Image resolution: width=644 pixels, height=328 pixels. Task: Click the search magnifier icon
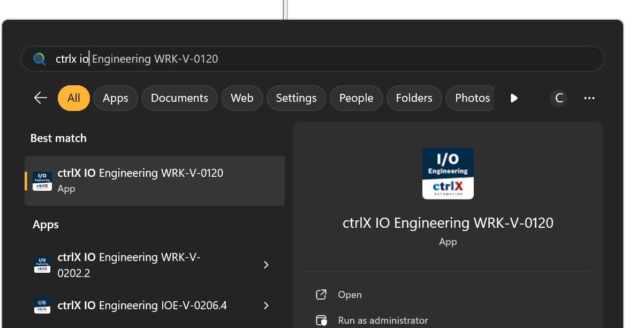[x=40, y=59]
